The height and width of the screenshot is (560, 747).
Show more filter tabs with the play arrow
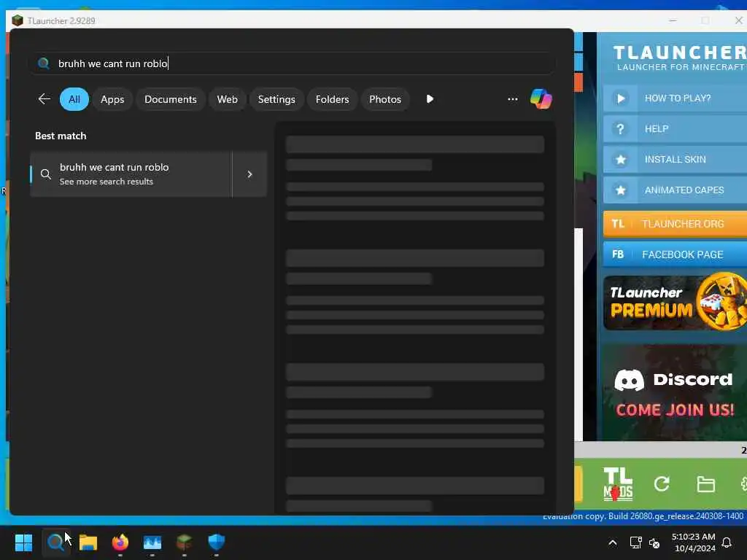430,99
